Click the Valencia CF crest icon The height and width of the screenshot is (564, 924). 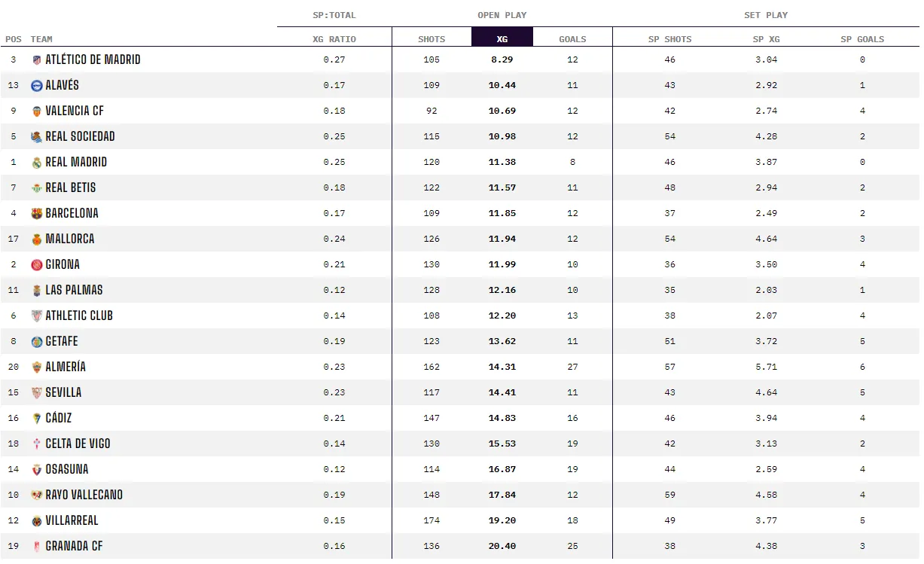pyautogui.click(x=36, y=111)
